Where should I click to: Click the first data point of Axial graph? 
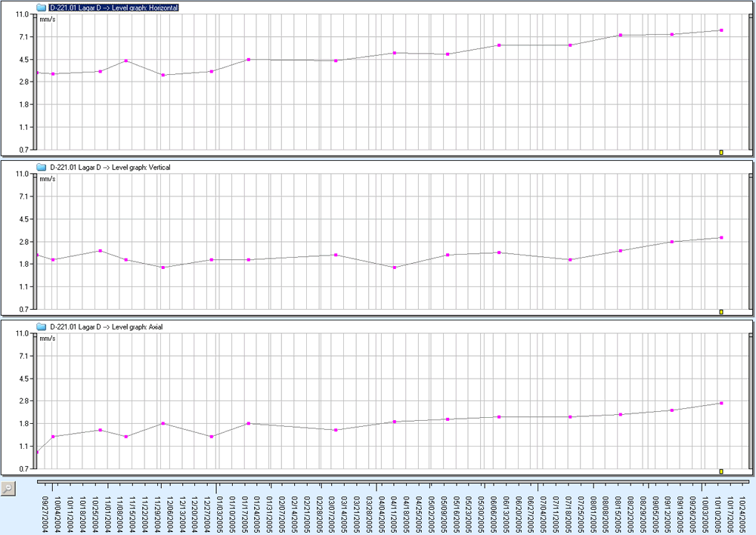(38, 452)
